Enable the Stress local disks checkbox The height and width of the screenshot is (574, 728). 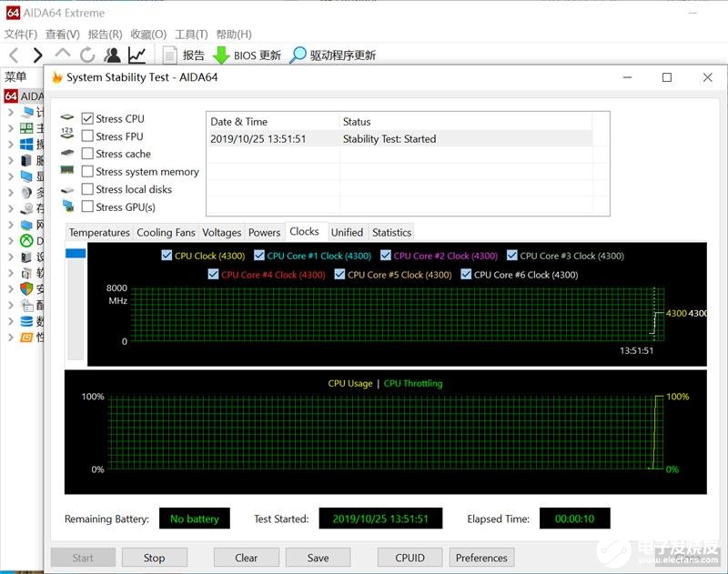(x=87, y=189)
